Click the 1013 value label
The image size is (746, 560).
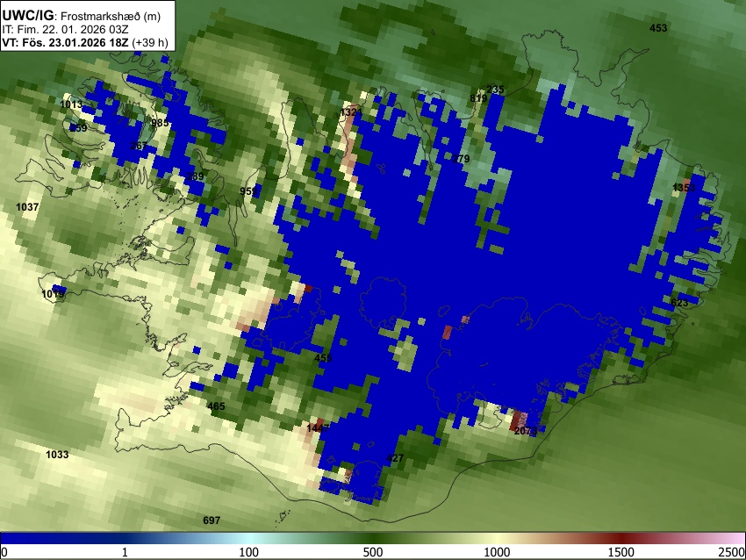(71, 104)
